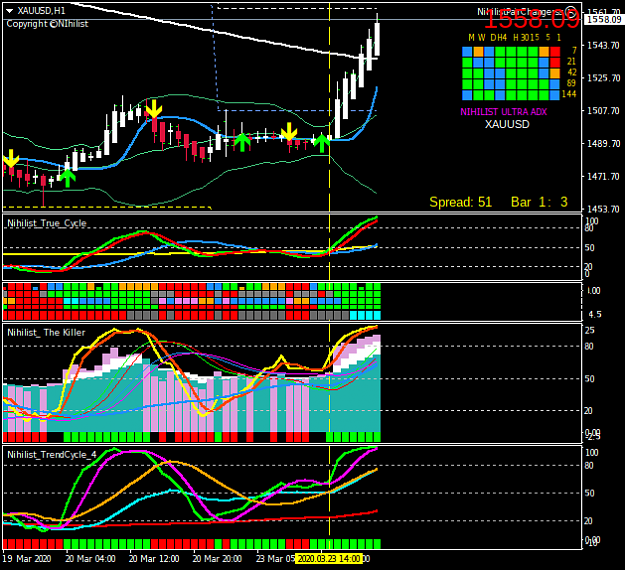Click the highlighted 2020.03.23 14:00 date marker
Viewport: 625px width, 570px height.
point(329,559)
